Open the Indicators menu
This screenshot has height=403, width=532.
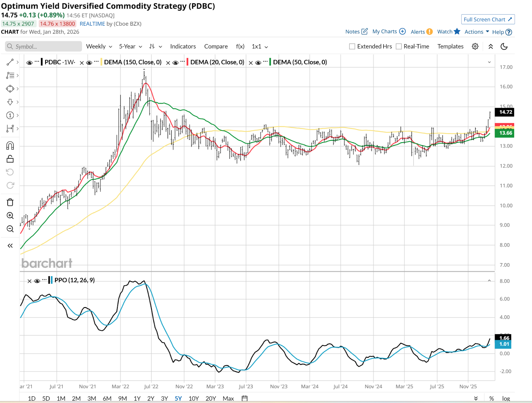[183, 47]
